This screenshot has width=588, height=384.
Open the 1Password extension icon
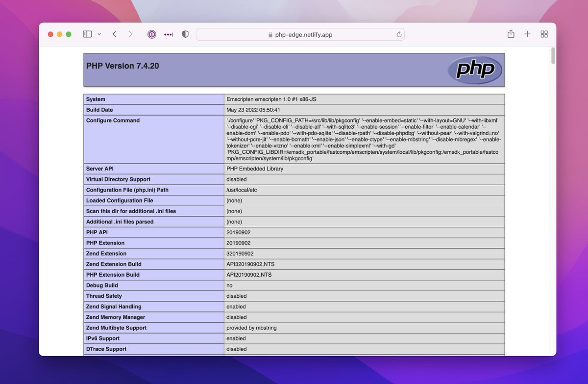152,34
